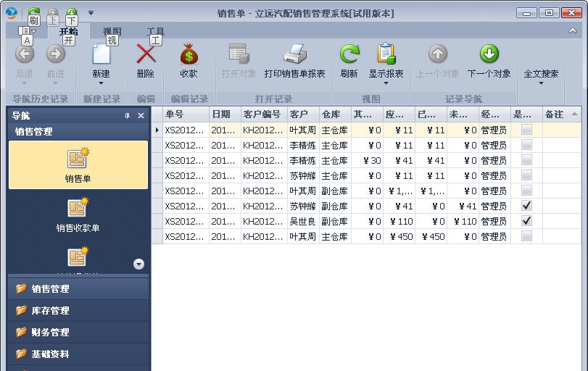Close the 导航 navigation panel
The width and height of the screenshot is (588, 371).
point(141,116)
